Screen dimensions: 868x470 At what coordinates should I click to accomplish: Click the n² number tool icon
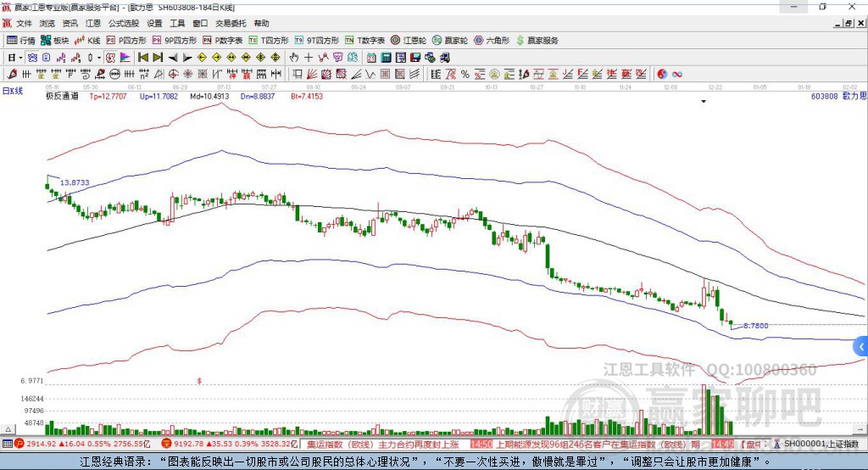click(144, 75)
